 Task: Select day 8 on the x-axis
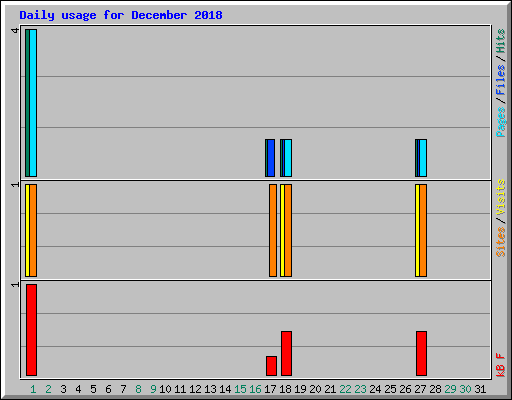point(138,389)
